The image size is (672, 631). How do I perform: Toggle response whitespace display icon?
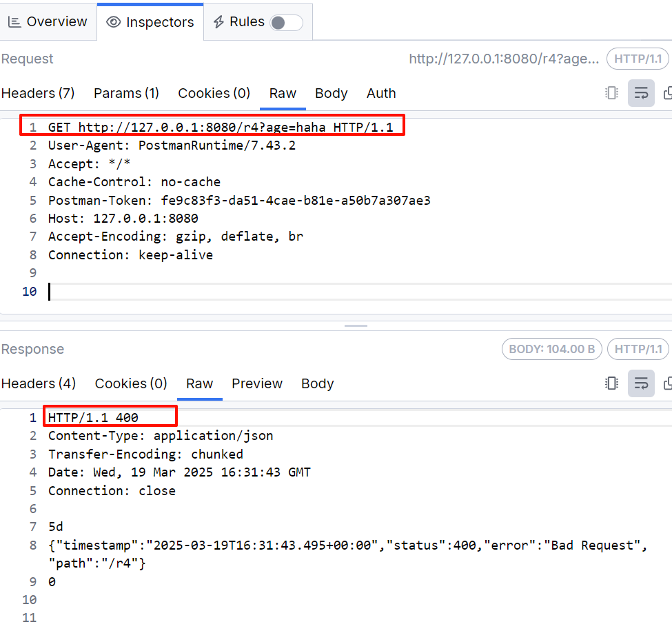611,383
